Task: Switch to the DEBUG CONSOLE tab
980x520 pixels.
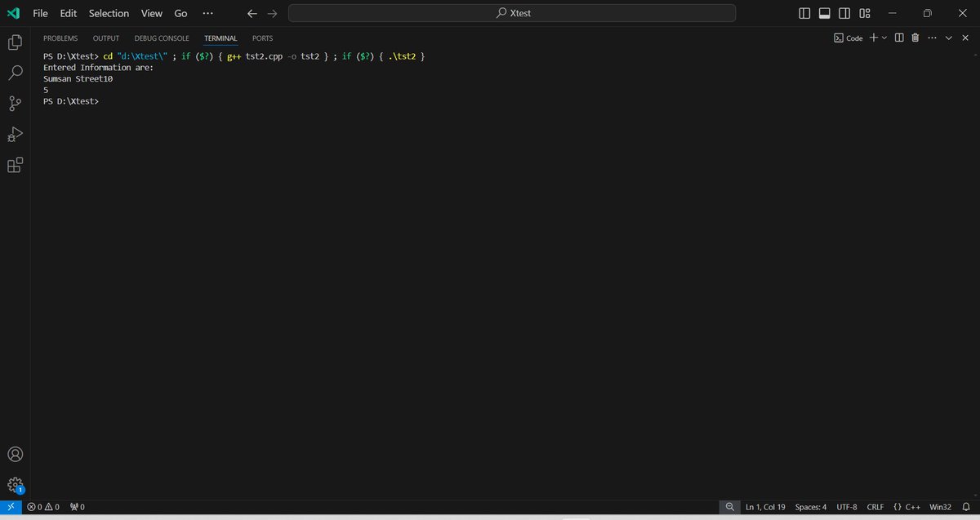Action: pos(162,38)
